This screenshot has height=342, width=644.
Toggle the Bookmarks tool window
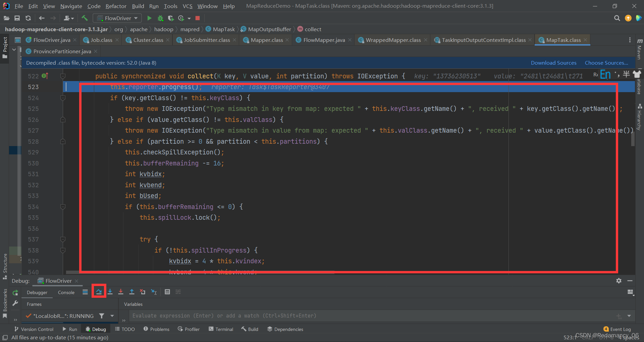coord(5,303)
